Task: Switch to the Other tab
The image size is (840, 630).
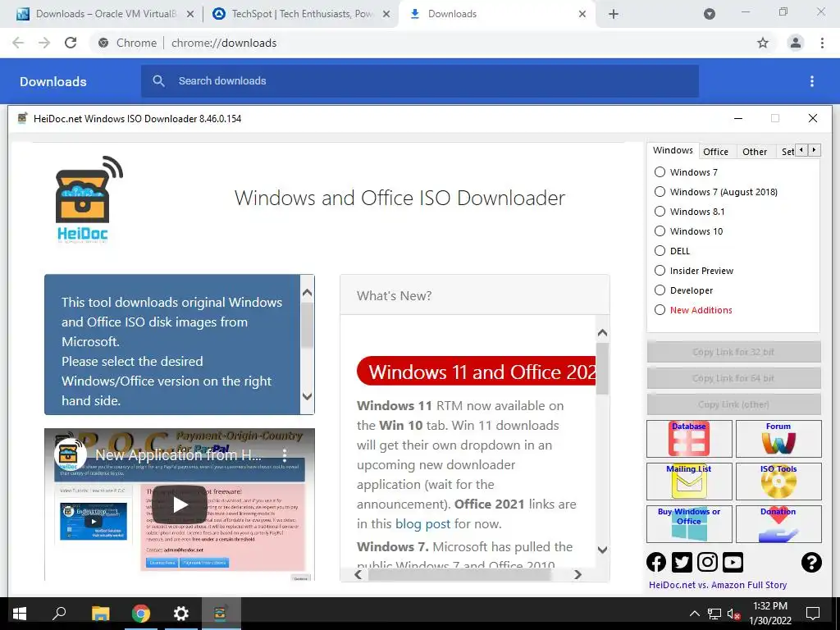Action: [755, 152]
